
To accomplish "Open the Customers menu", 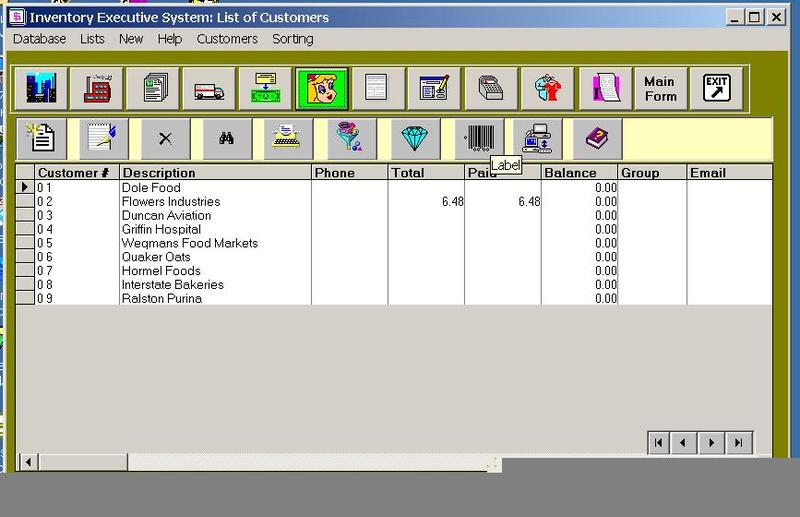I will click(227, 39).
